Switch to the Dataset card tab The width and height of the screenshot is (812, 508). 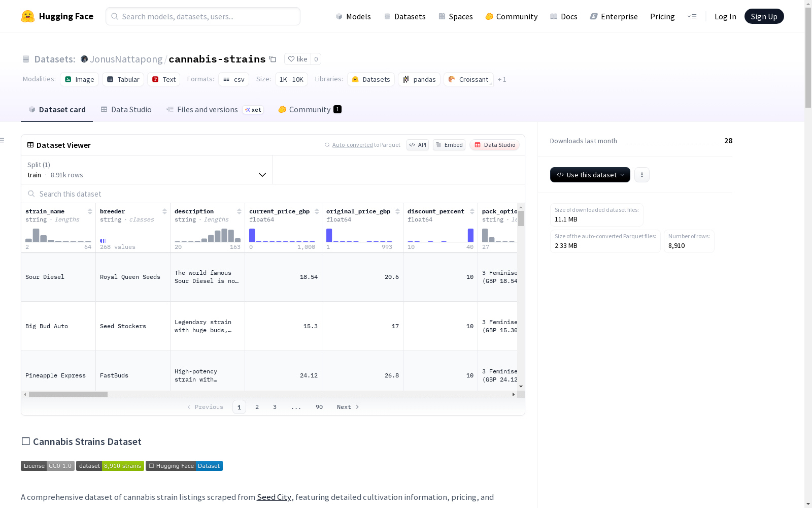click(x=57, y=109)
